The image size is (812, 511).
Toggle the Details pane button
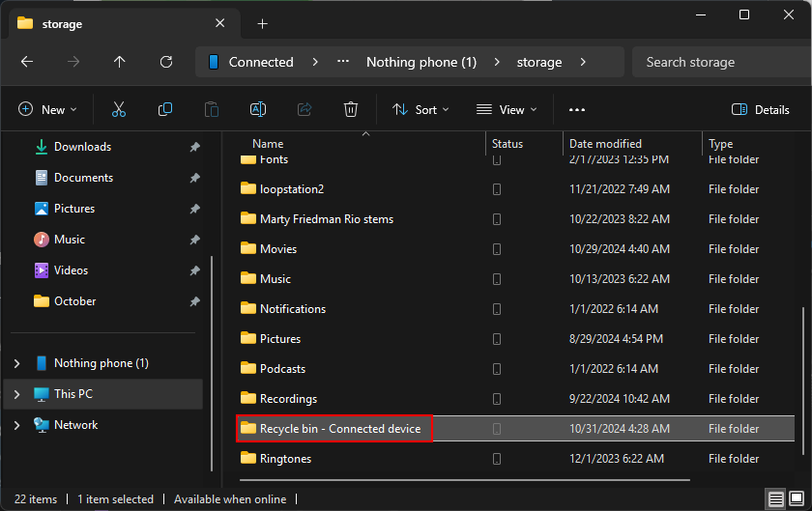coord(761,110)
